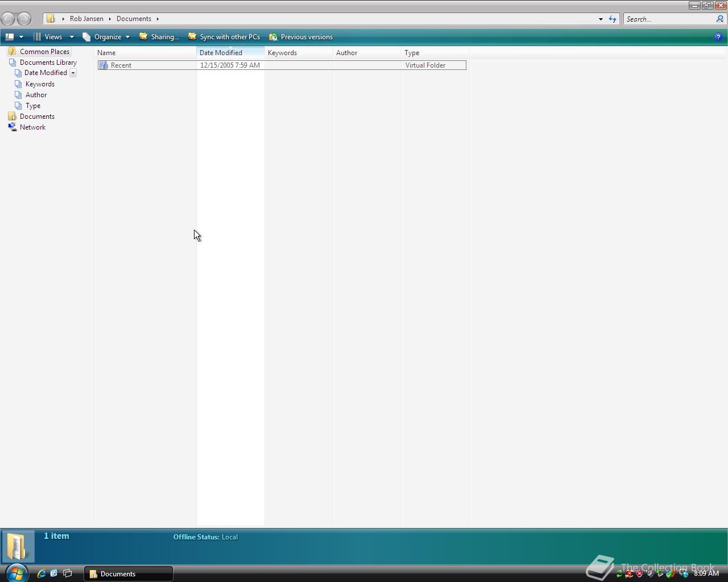The image size is (728, 582).
Task: Open the Views dropdown arrow
Action: pyautogui.click(x=72, y=37)
